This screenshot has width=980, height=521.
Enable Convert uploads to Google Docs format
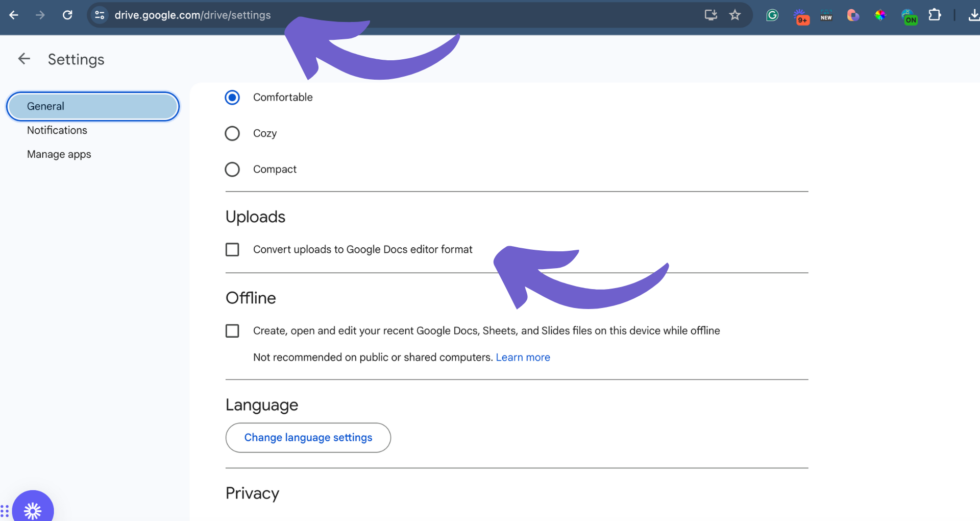pos(232,249)
